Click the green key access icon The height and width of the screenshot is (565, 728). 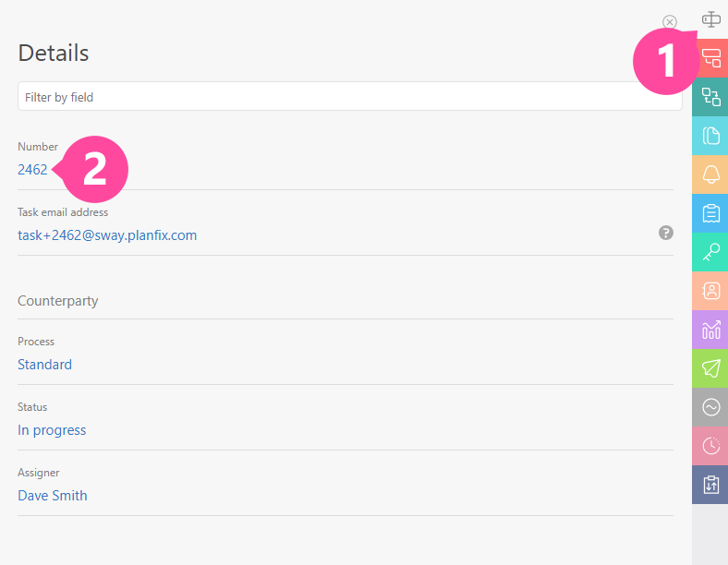pyautogui.click(x=710, y=252)
